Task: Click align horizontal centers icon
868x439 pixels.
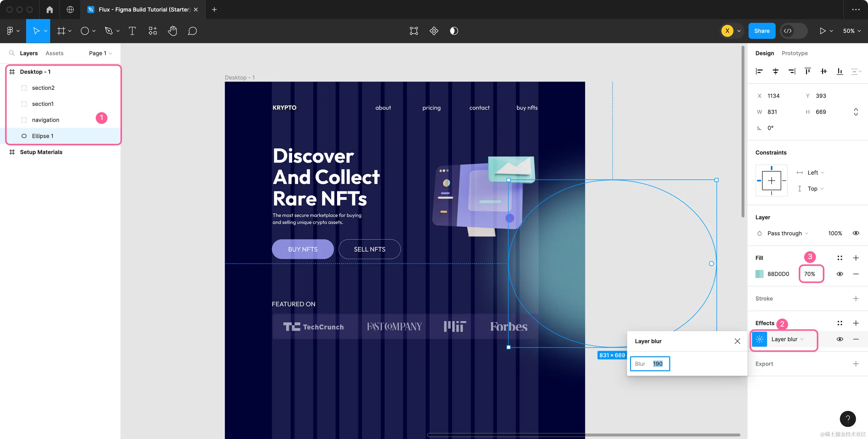Action: (x=775, y=71)
